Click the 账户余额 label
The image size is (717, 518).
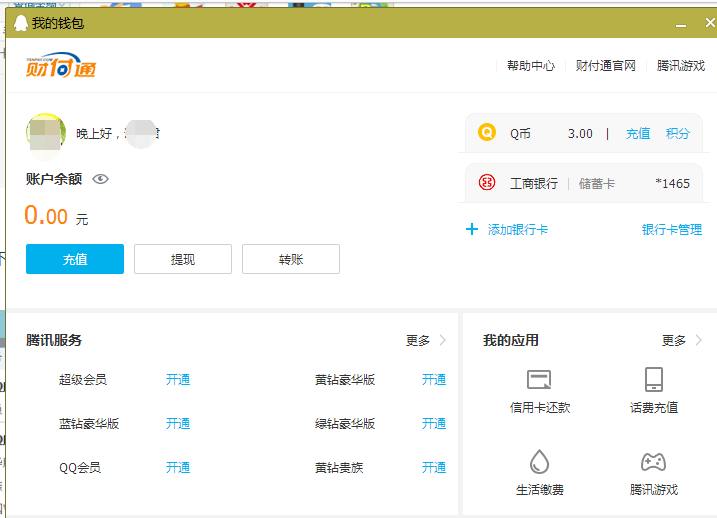(54, 179)
